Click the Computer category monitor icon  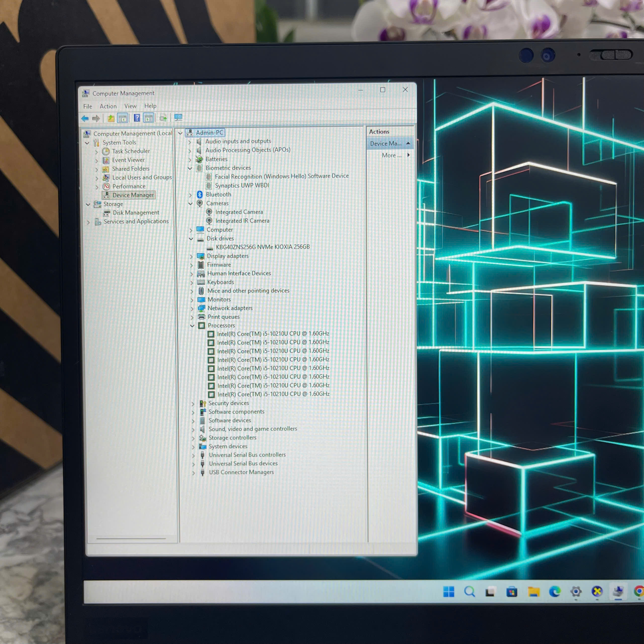(x=200, y=230)
